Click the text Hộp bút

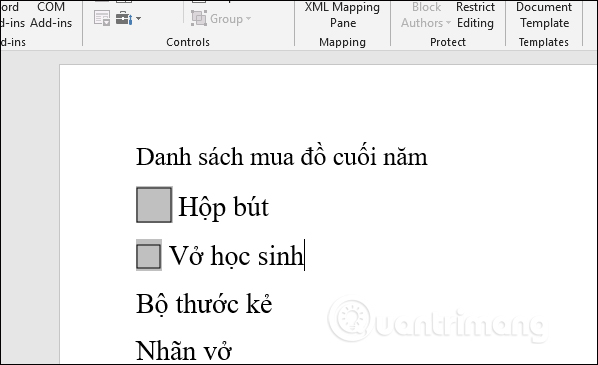(x=223, y=208)
